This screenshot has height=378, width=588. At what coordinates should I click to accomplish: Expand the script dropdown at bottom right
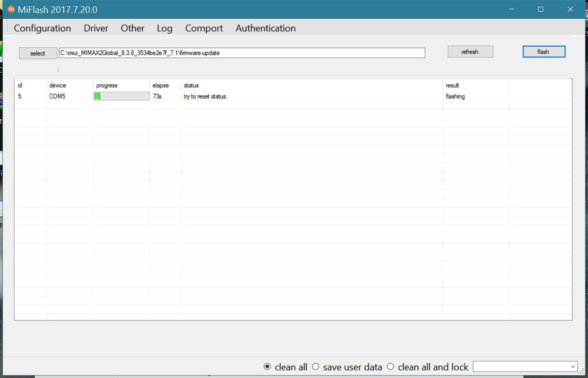(572, 367)
